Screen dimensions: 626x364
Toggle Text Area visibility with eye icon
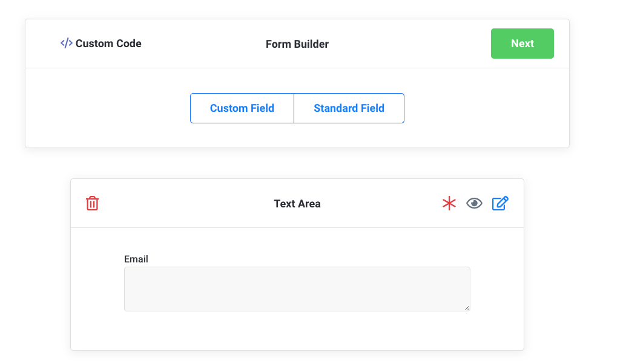474,203
